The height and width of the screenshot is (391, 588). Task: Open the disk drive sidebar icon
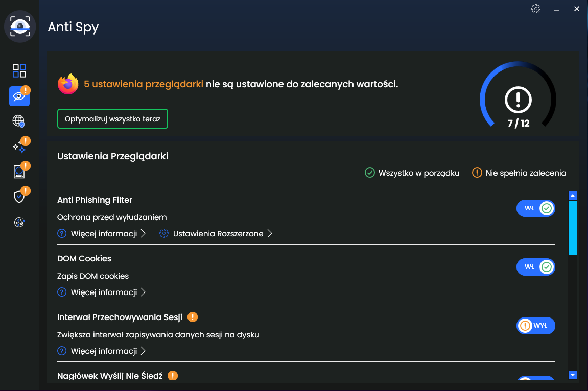[19, 172]
